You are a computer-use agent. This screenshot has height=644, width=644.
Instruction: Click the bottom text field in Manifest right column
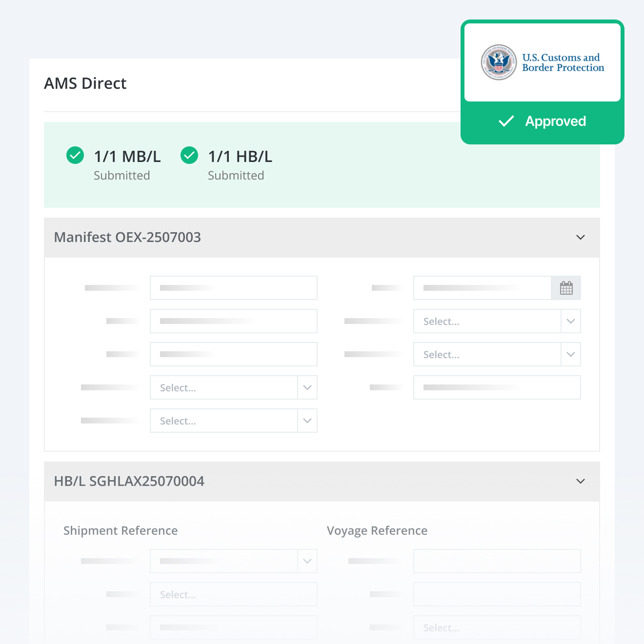497,387
